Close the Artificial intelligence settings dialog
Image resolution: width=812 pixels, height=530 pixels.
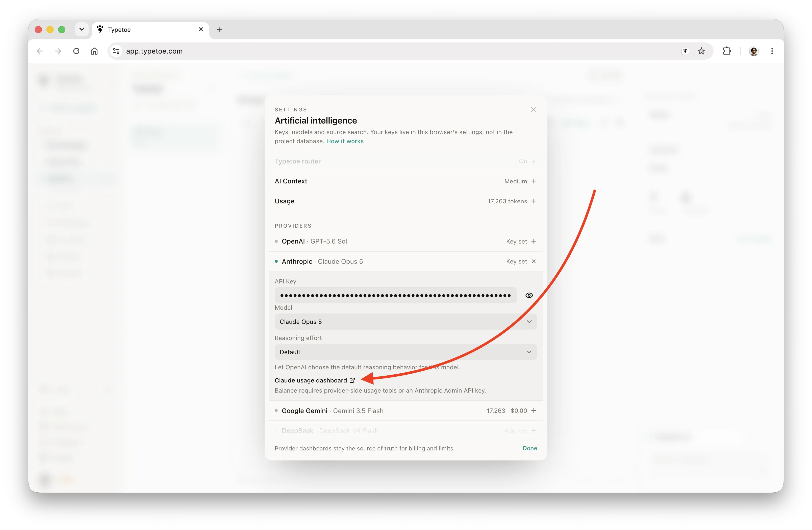(x=533, y=110)
